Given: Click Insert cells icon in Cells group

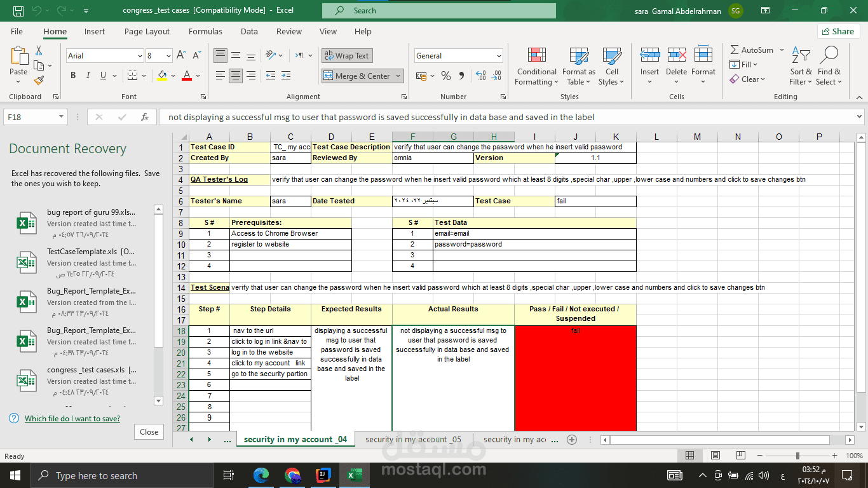Looking at the screenshot, I should click(x=649, y=55).
